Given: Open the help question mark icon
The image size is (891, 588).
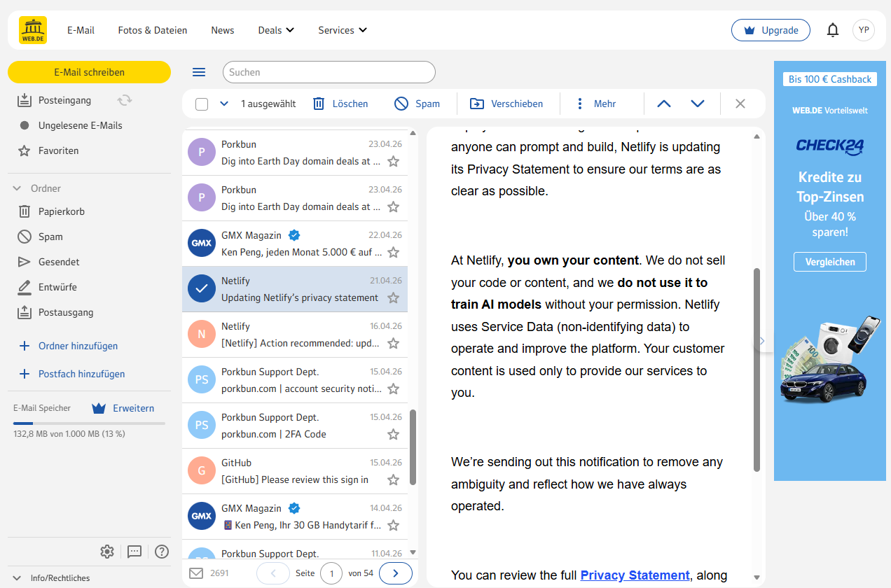Looking at the screenshot, I should [162, 552].
